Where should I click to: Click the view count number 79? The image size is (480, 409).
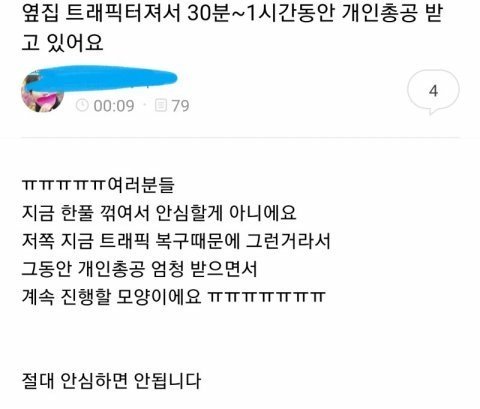180,106
